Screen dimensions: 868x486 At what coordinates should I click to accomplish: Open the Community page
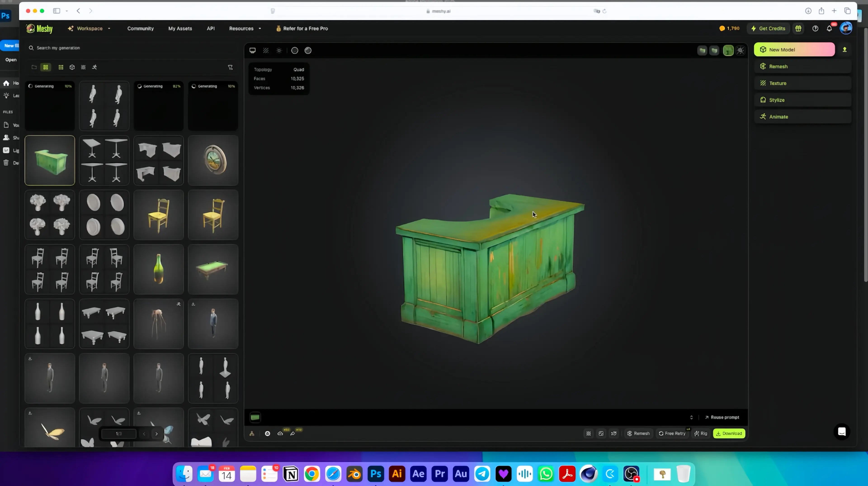(141, 28)
